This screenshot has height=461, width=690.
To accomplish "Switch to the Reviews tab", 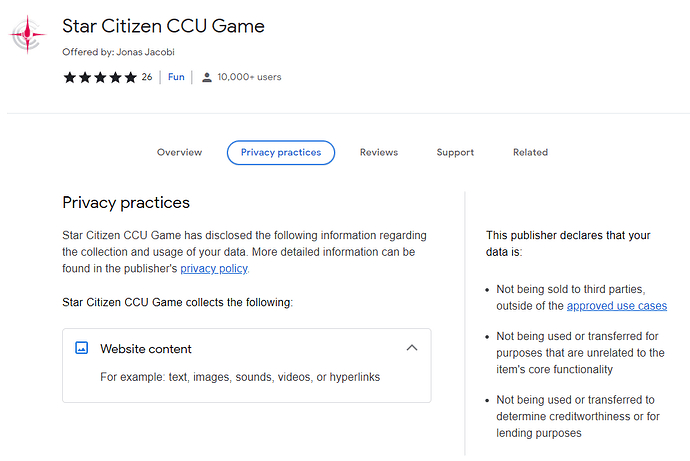I will point(379,152).
